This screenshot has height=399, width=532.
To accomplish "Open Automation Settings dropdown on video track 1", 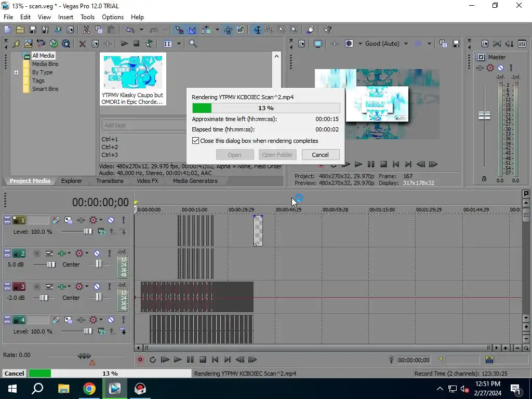I will tap(101, 220).
